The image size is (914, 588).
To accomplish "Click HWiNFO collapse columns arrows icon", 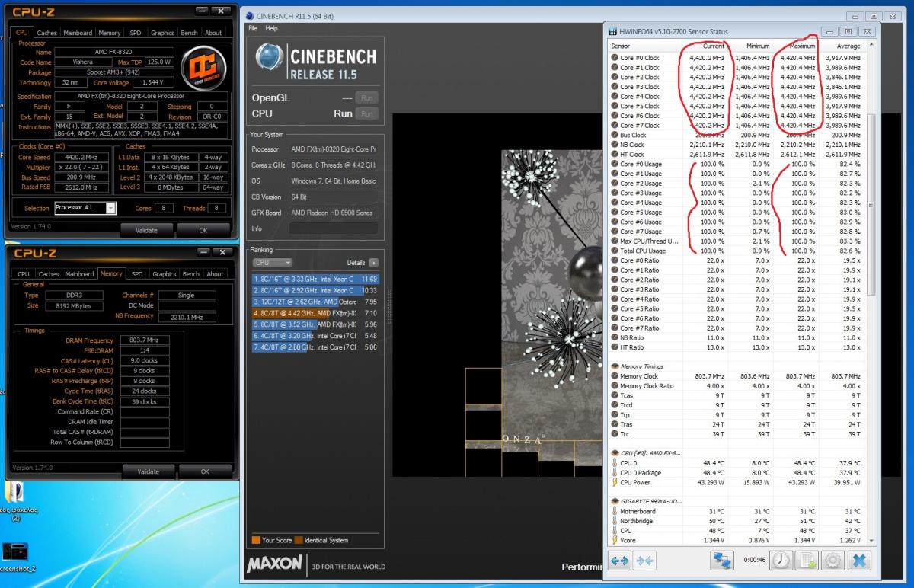I will point(645,561).
